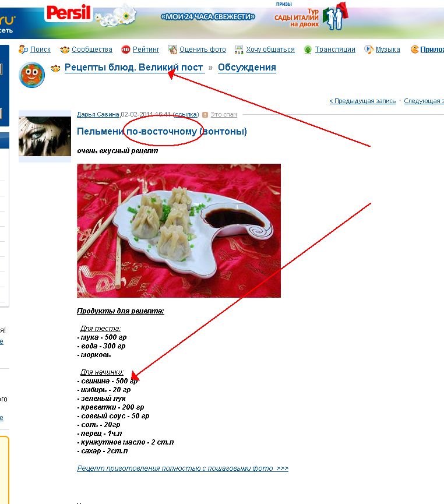
Task: Click the orange Это спам warning icon
Action: point(205,114)
